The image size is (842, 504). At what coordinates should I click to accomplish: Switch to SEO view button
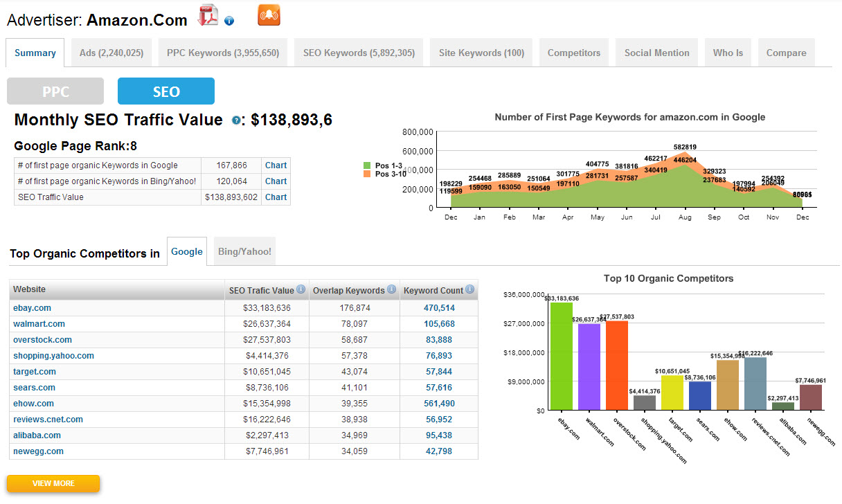pyautogui.click(x=166, y=91)
